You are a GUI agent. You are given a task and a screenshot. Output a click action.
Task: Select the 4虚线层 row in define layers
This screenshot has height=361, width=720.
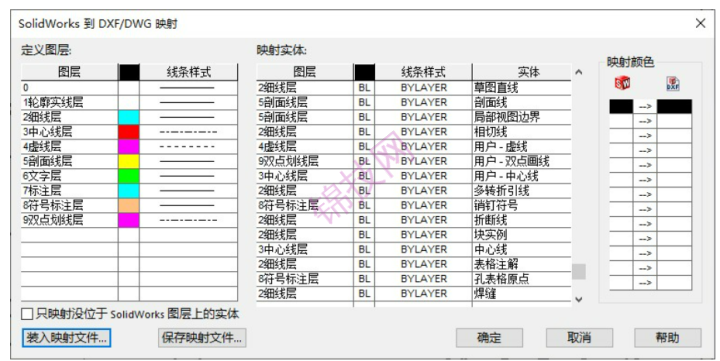tap(129, 147)
